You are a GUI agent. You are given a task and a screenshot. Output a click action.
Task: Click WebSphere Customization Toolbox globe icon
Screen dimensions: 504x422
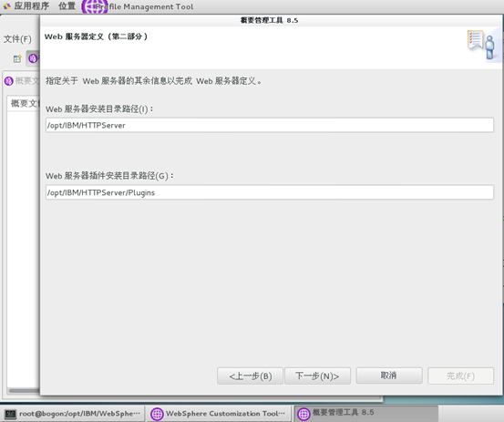pyautogui.click(x=157, y=414)
